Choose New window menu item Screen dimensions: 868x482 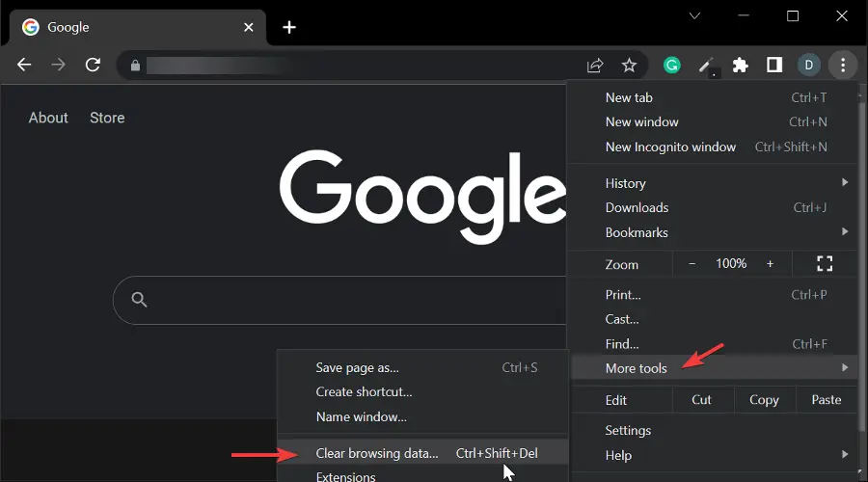(714, 121)
